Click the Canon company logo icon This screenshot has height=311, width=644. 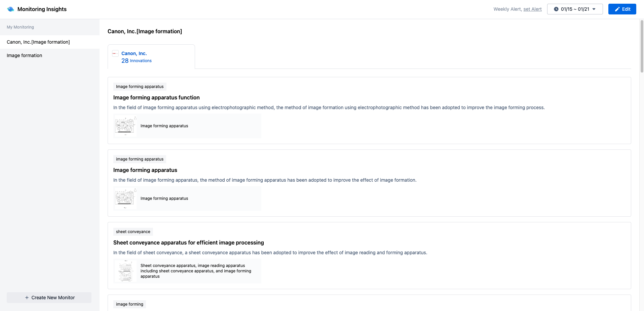point(115,53)
